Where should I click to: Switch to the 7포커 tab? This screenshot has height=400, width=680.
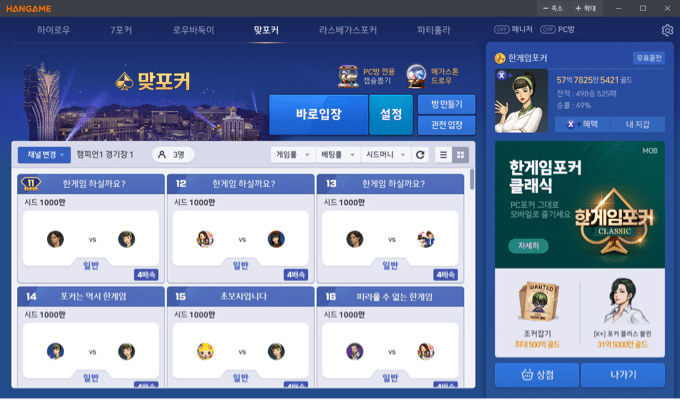(121, 30)
